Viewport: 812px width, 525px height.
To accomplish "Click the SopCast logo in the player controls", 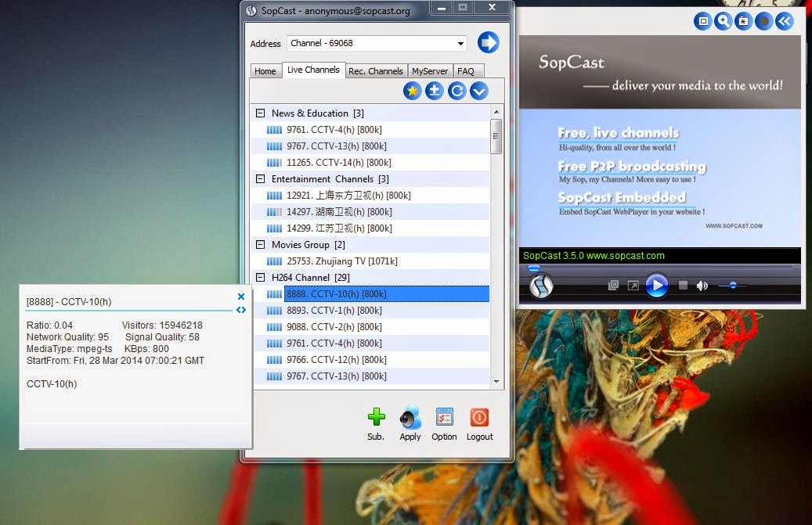I will (x=540, y=286).
